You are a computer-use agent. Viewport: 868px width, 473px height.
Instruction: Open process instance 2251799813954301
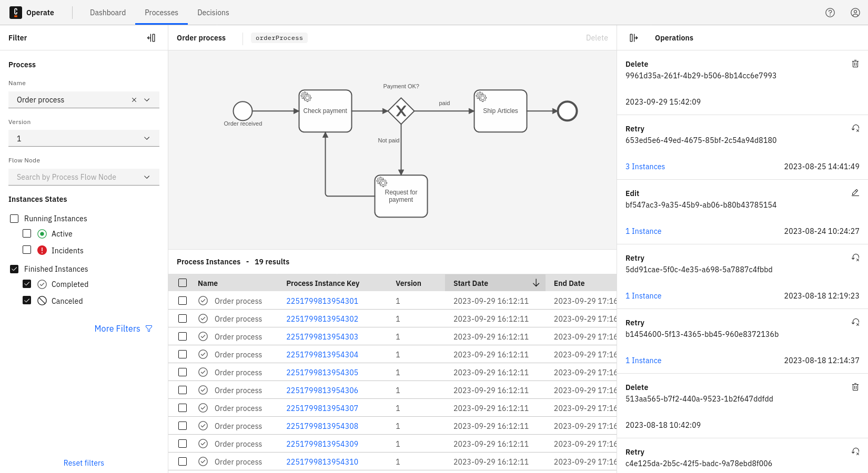coord(322,301)
